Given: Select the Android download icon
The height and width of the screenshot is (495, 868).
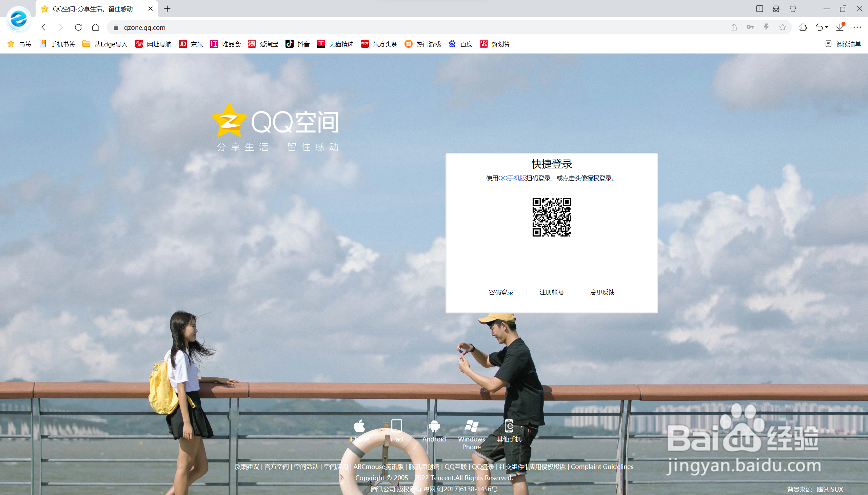Looking at the screenshot, I should pyautogui.click(x=434, y=426).
